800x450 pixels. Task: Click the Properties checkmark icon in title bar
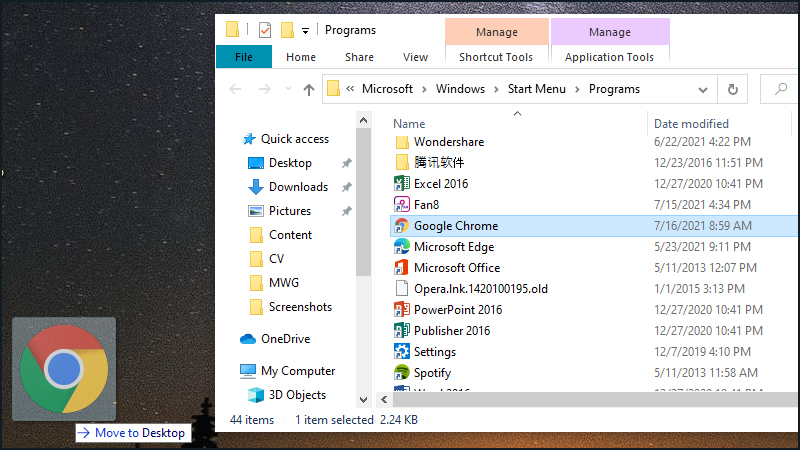coord(265,30)
